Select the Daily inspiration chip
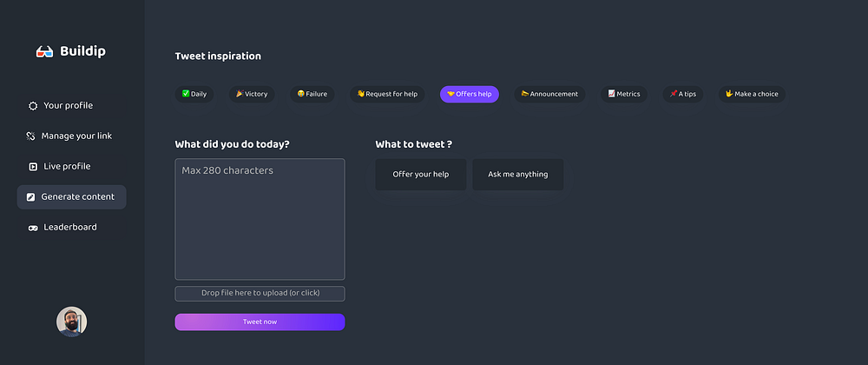Viewport: 868px width, 365px height. click(x=194, y=94)
